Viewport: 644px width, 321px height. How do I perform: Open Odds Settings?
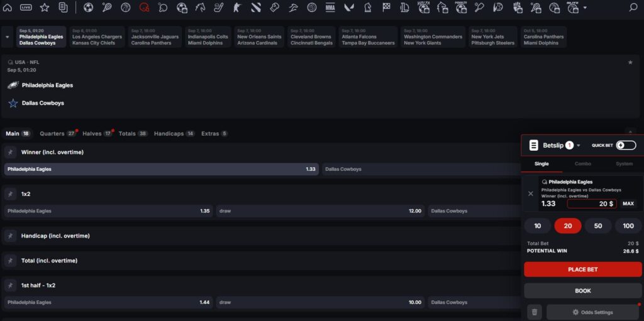(x=592, y=312)
